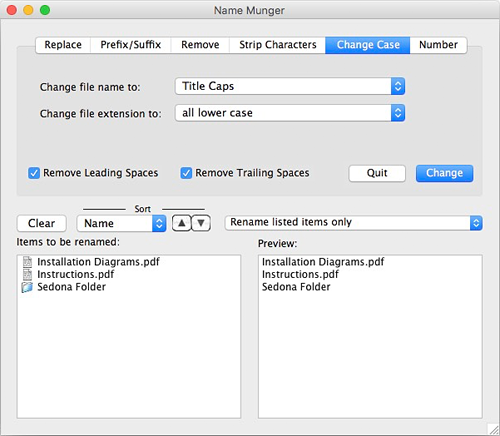Click Instructions.pdf in Preview list

tap(300, 274)
